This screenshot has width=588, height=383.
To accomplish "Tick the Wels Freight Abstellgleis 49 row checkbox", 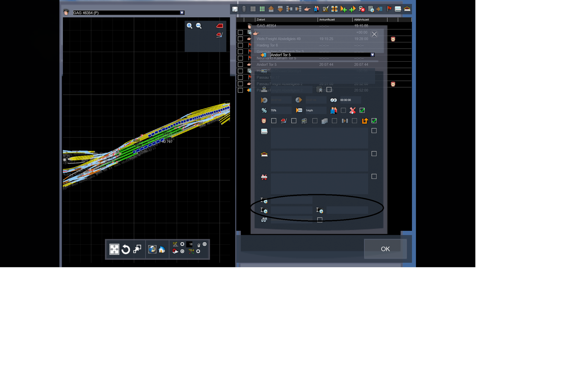I will click(x=241, y=39).
